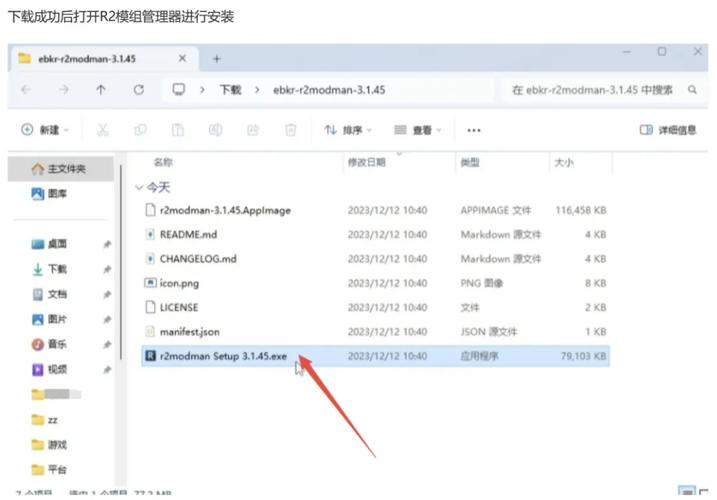Unpin 下载 using its pin icon
This screenshot has height=500, width=717.
(107, 269)
